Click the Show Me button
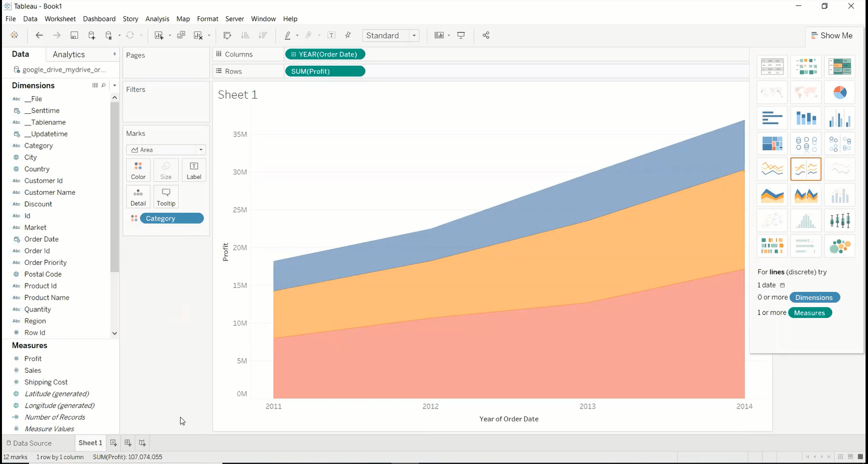868x464 pixels. (x=832, y=35)
